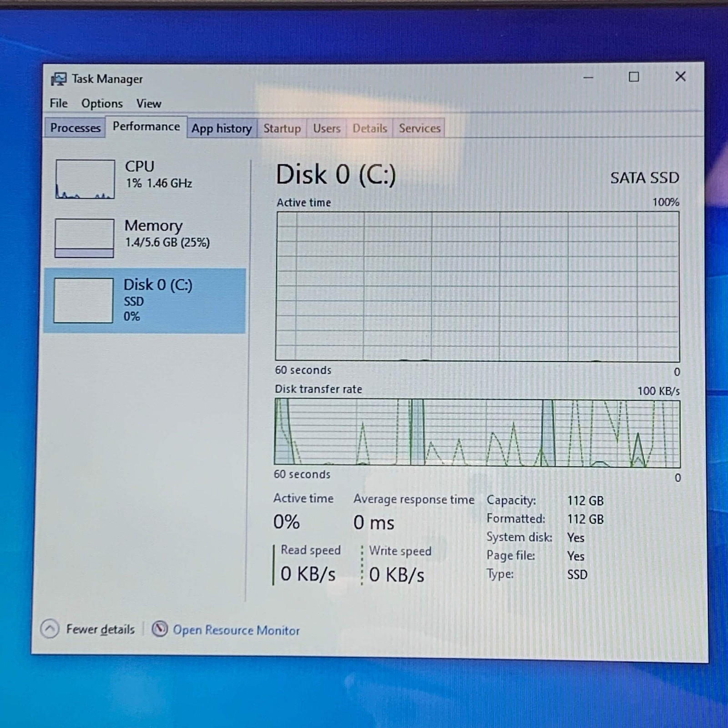The image size is (728, 728).
Task: Open the File menu
Action: [x=59, y=103]
